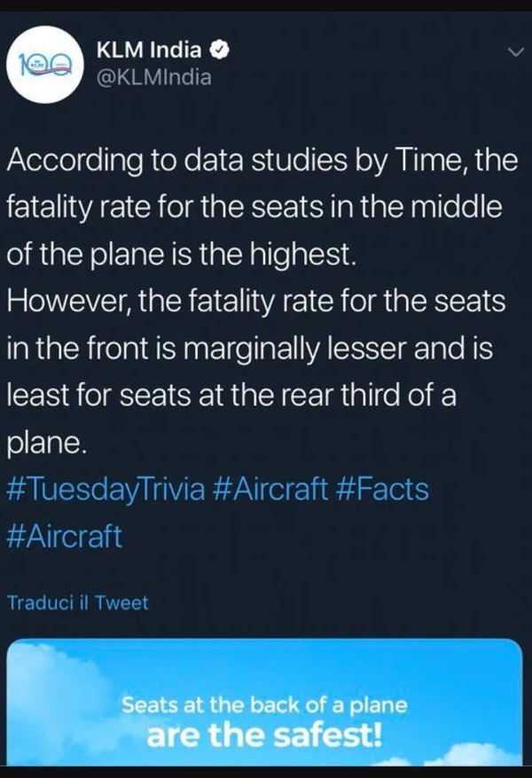Open the KLM 100 profile avatar

[44, 66]
